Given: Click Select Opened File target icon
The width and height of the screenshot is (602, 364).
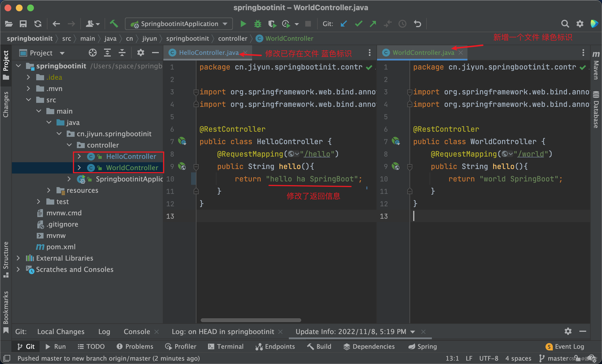Looking at the screenshot, I should pos(93,53).
